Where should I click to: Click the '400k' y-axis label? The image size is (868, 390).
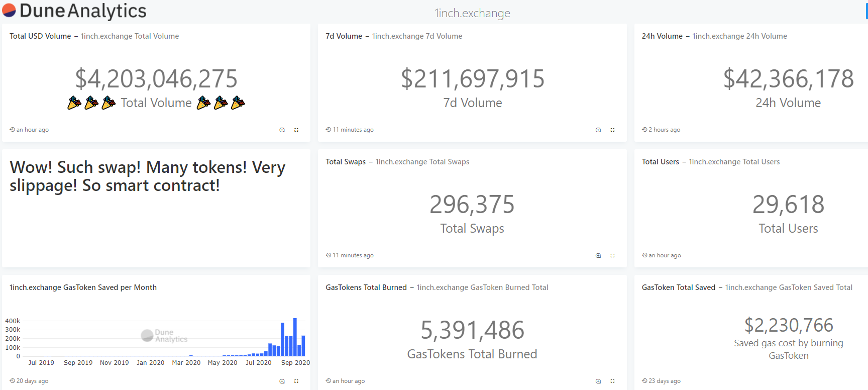pos(13,321)
